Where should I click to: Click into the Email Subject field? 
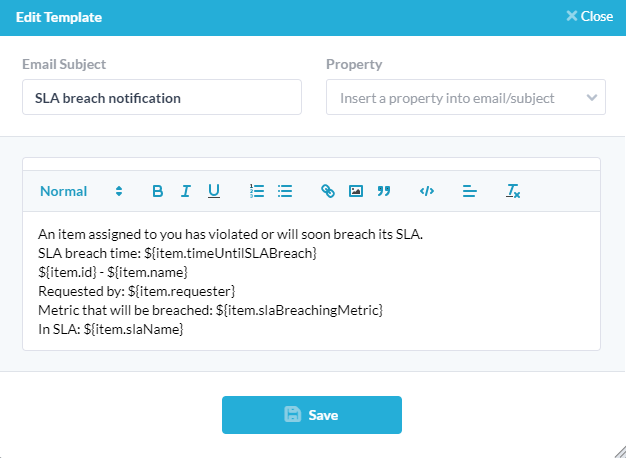[x=161, y=98]
